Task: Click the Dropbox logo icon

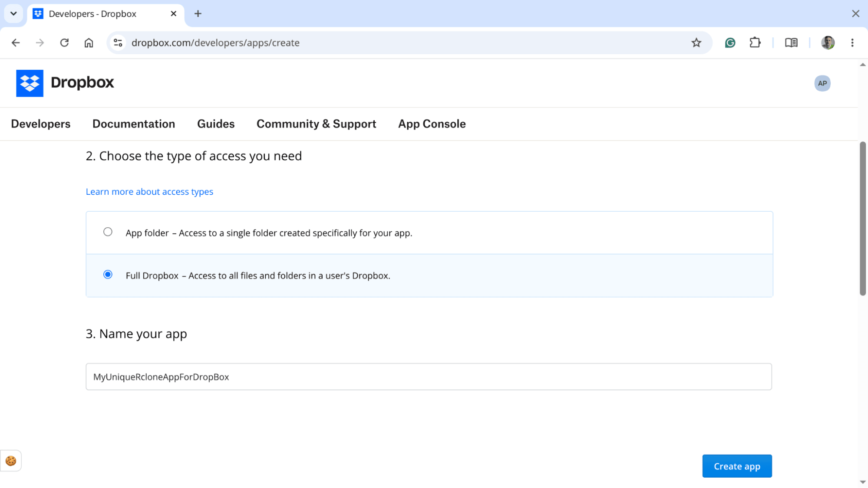Action: [x=30, y=83]
